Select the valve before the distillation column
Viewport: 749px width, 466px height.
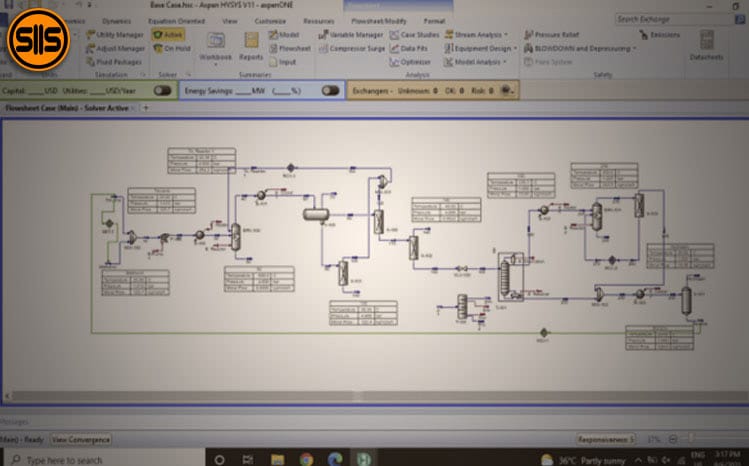[461, 269]
